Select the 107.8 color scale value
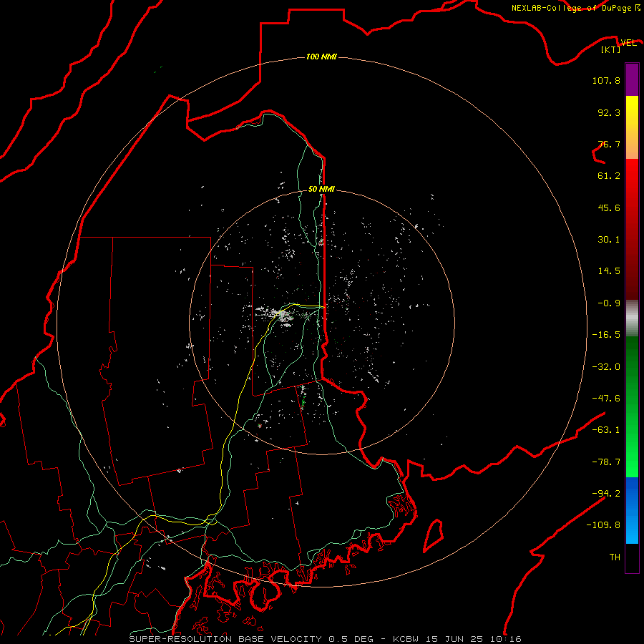This screenshot has width=644, height=644. click(x=606, y=80)
